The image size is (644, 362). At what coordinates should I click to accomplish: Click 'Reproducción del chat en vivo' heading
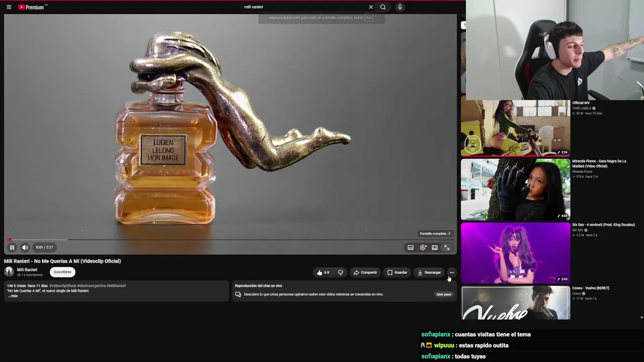coord(259,286)
